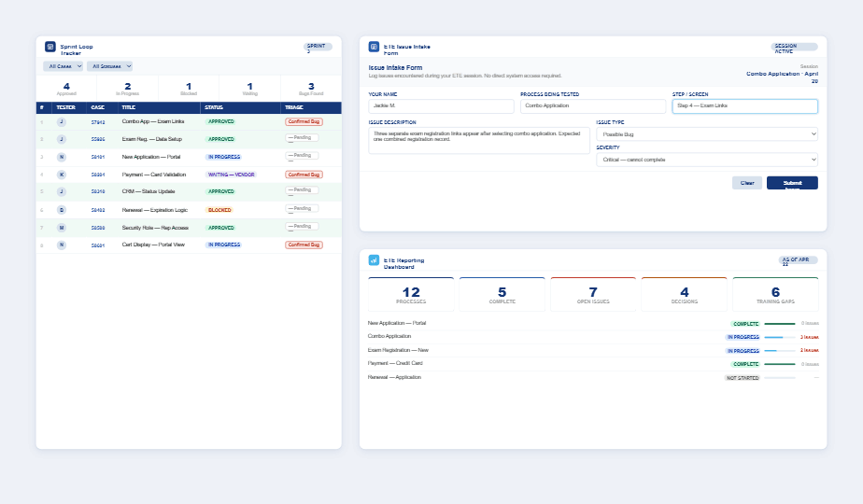The height and width of the screenshot is (504, 863).
Task: Click inside the Issue Description text area
Action: point(479,140)
